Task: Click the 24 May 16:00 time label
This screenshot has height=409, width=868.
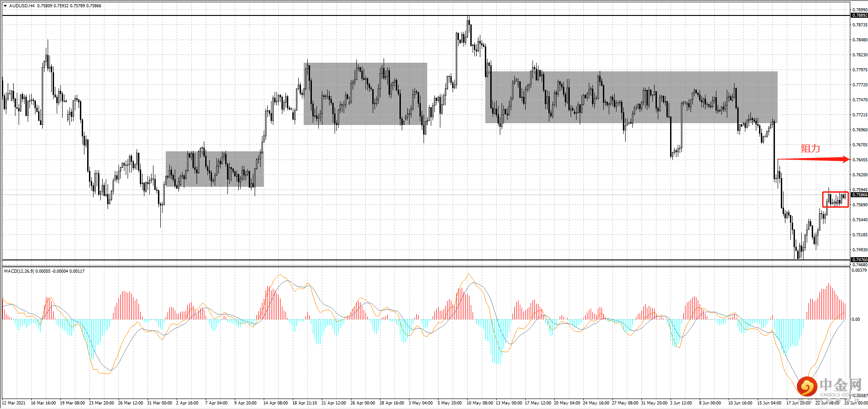Action: [x=596, y=403]
